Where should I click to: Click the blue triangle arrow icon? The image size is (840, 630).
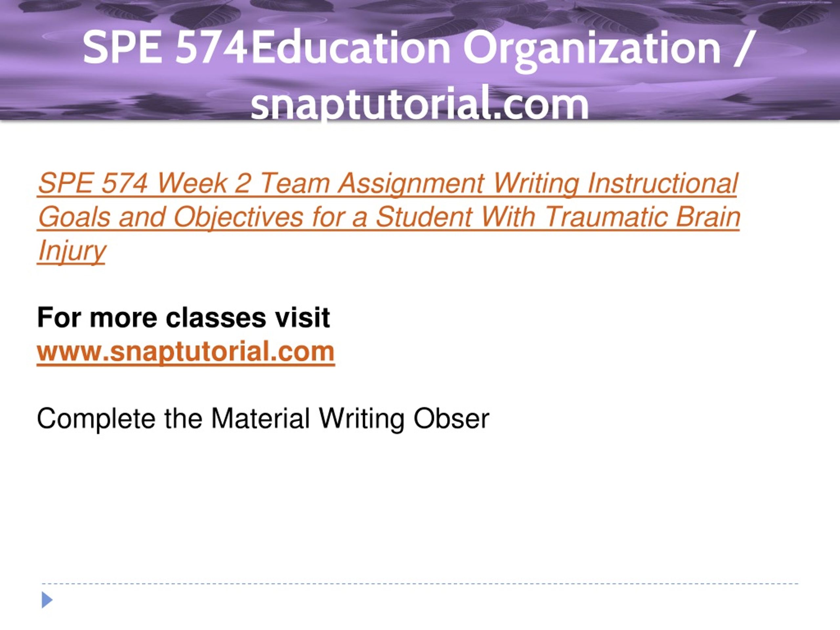coord(47,600)
